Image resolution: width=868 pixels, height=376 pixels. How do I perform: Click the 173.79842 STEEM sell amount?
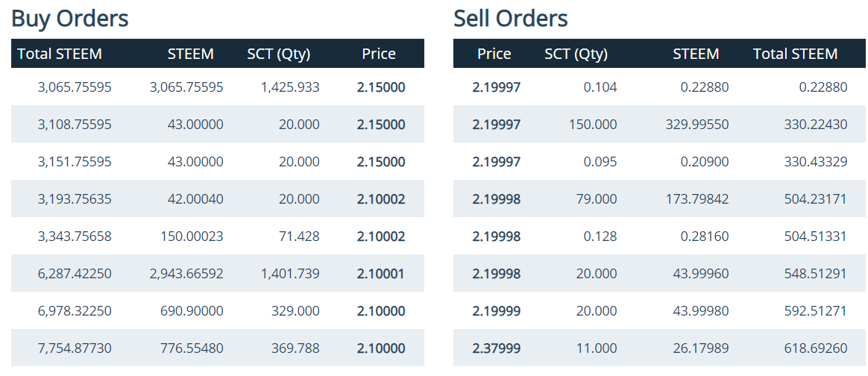696,199
